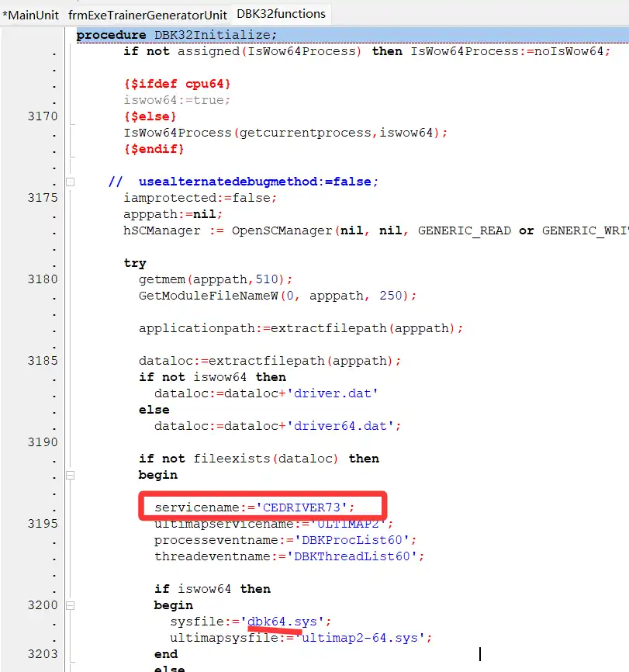This screenshot has width=629, height=672.
Task: Click the 'apppath:=nil;' line
Action: (173, 214)
